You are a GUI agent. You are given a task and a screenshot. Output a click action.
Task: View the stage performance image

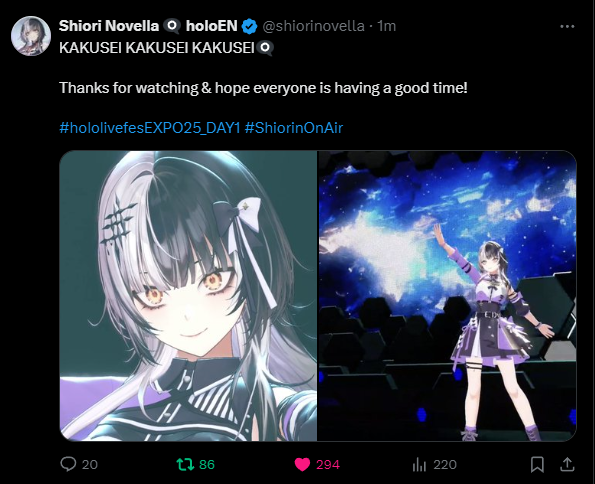[447, 296]
